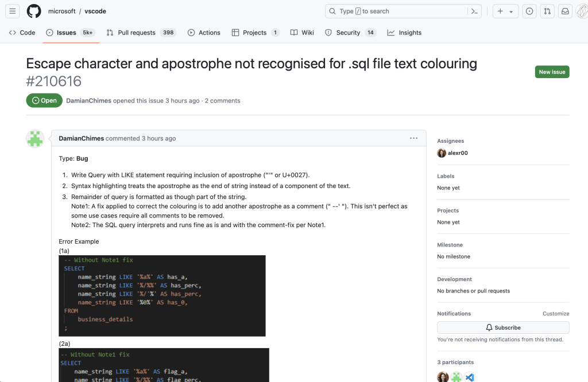Click the 'No milestone' text
The height and width of the screenshot is (382, 588).
pos(454,256)
